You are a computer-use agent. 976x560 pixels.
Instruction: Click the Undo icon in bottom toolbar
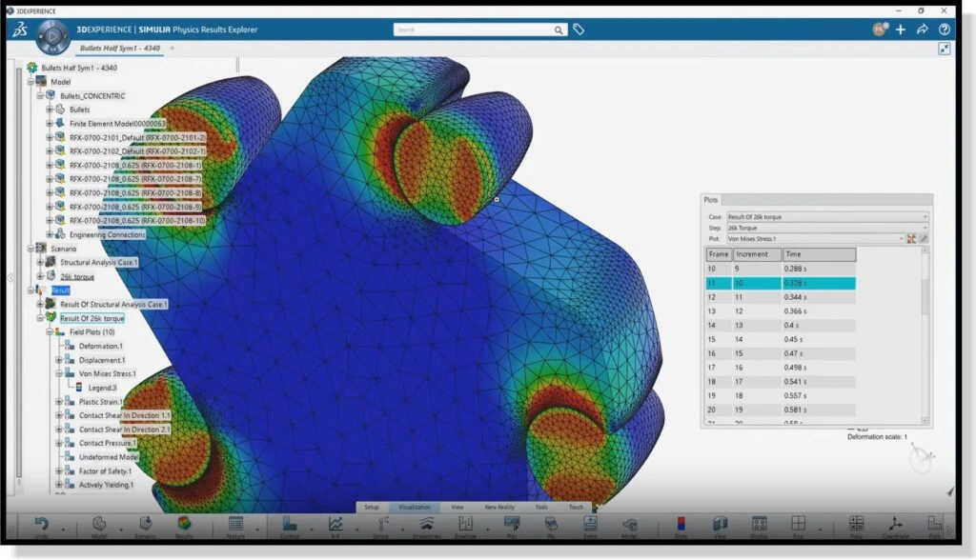point(42,523)
